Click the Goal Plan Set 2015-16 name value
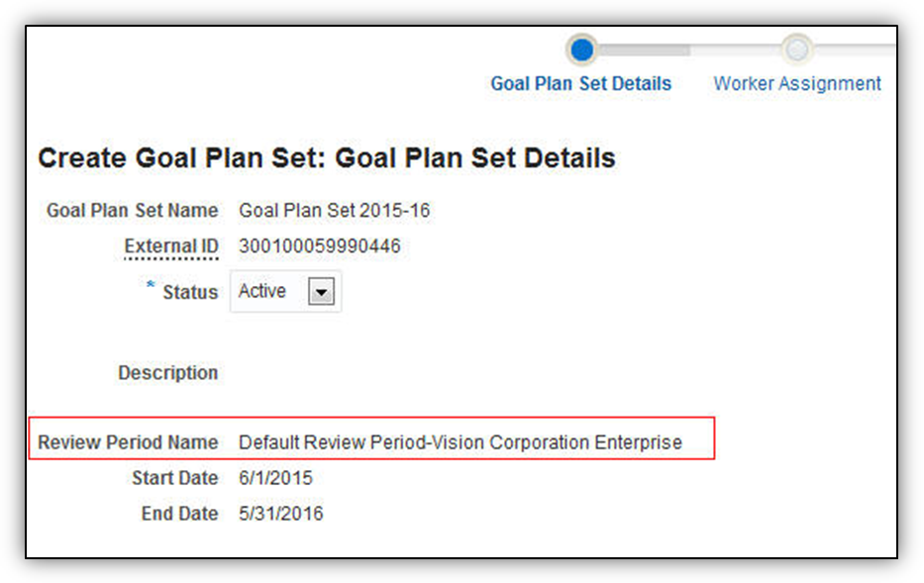 [334, 211]
